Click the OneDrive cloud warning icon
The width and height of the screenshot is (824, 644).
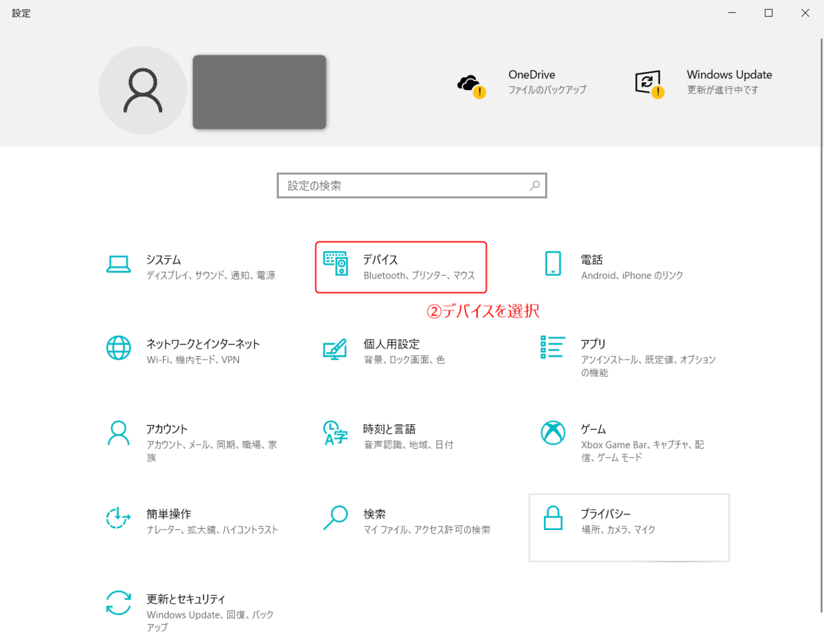coord(471,85)
